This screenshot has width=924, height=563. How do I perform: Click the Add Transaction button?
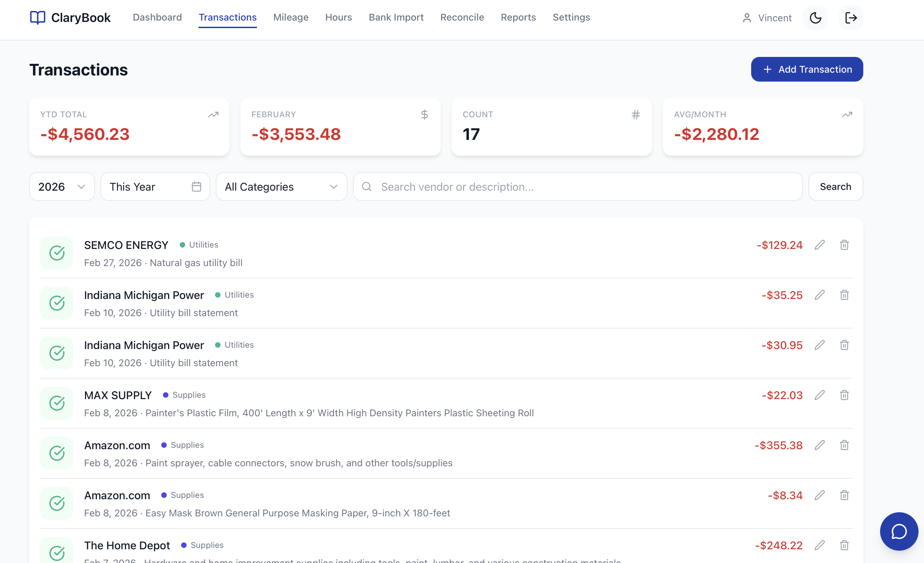click(x=807, y=69)
